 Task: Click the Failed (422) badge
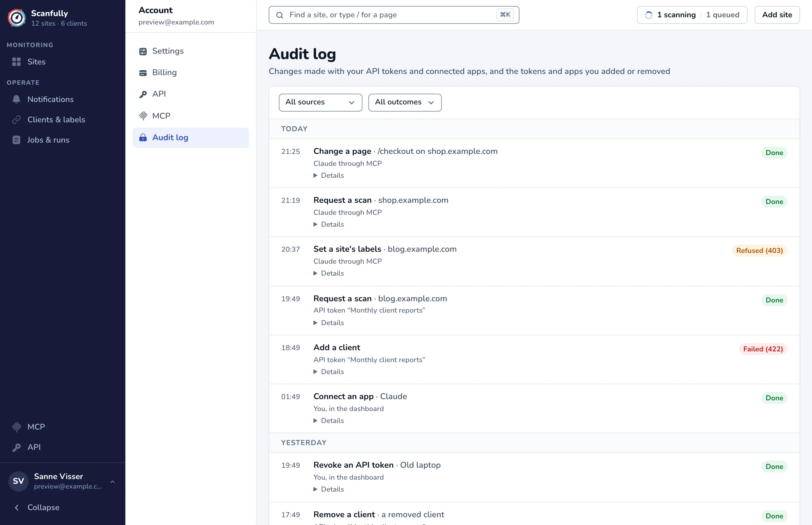click(x=763, y=349)
